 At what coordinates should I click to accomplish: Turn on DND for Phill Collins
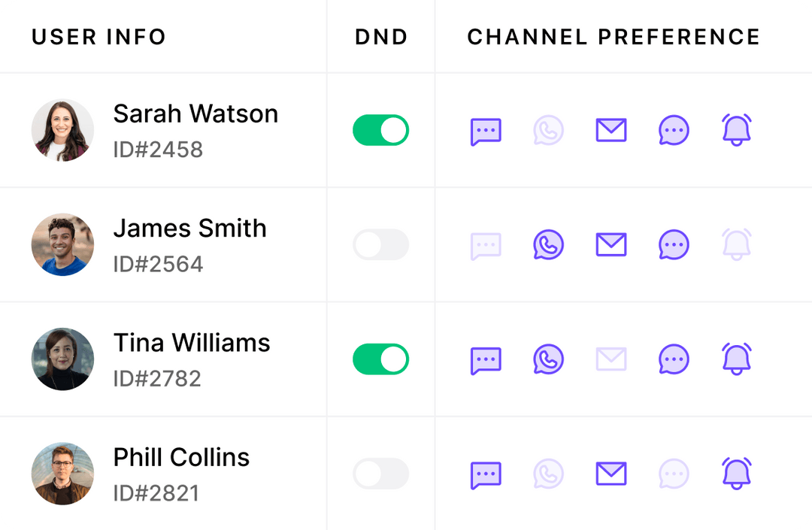click(380, 474)
